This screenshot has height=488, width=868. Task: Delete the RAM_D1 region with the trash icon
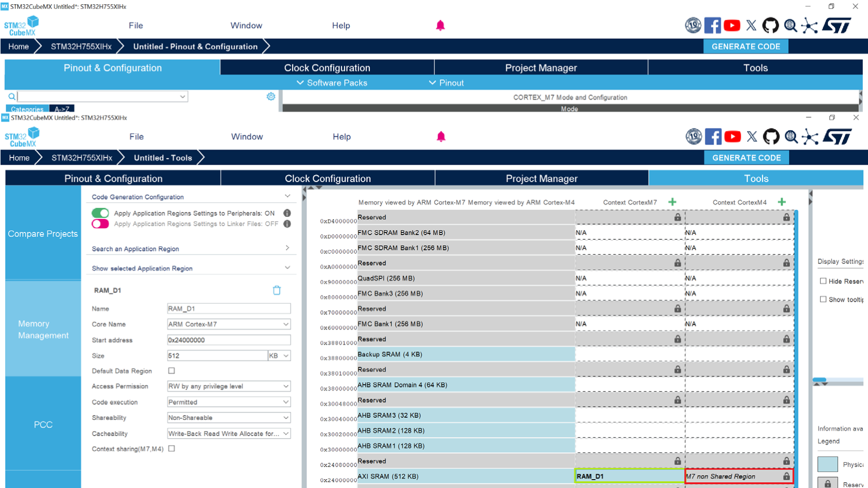click(x=277, y=290)
